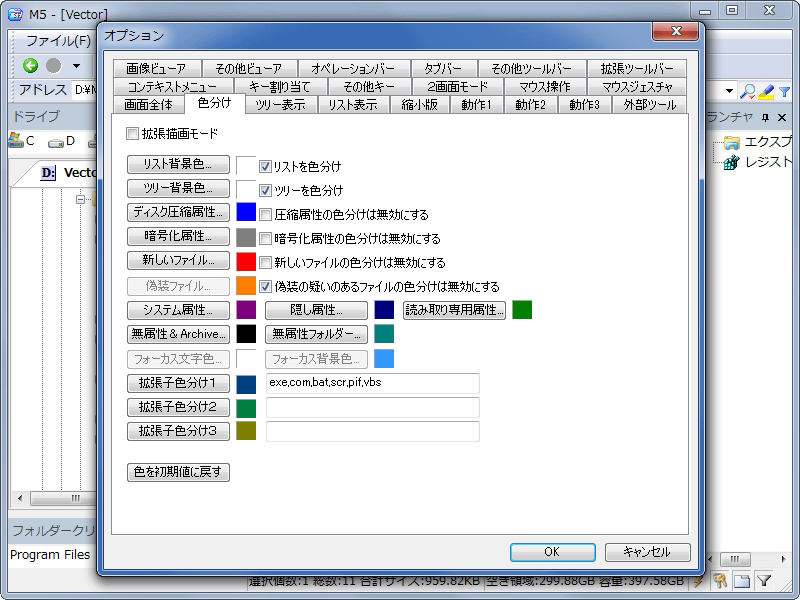The image size is (800, 600).
Task: Open the address bar dropdown arrow
Action: pos(730,91)
